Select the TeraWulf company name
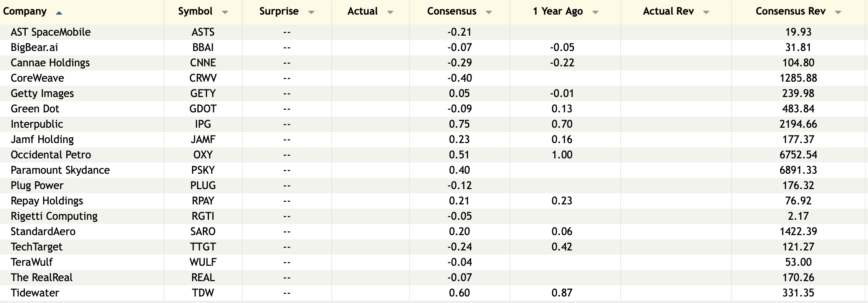Viewport: 868px width, 303px height. click(x=32, y=262)
